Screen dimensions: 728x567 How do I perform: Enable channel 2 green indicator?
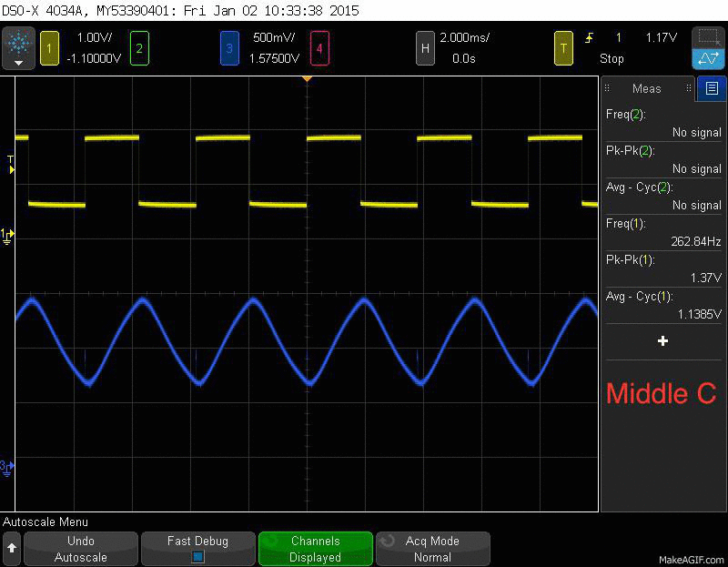tap(139, 48)
